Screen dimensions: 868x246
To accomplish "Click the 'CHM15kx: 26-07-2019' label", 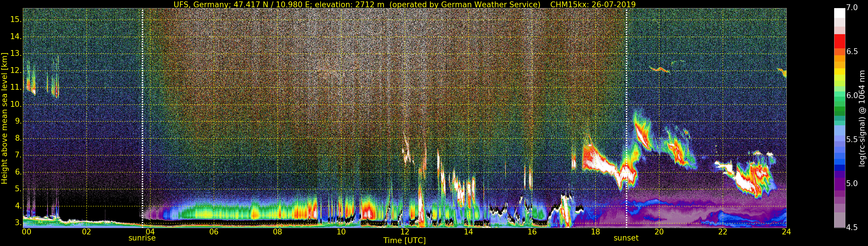I will pyautogui.click(x=593, y=4).
